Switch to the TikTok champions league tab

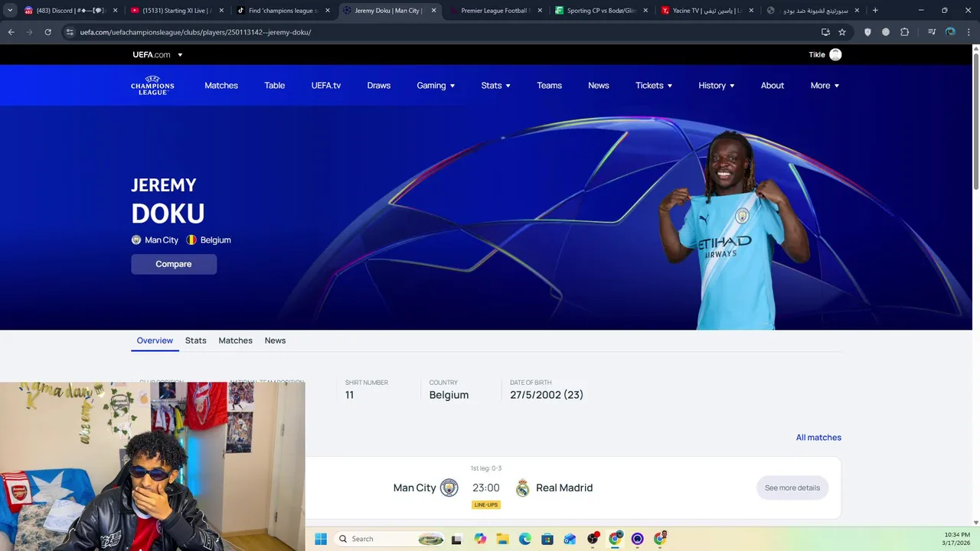[x=283, y=11]
